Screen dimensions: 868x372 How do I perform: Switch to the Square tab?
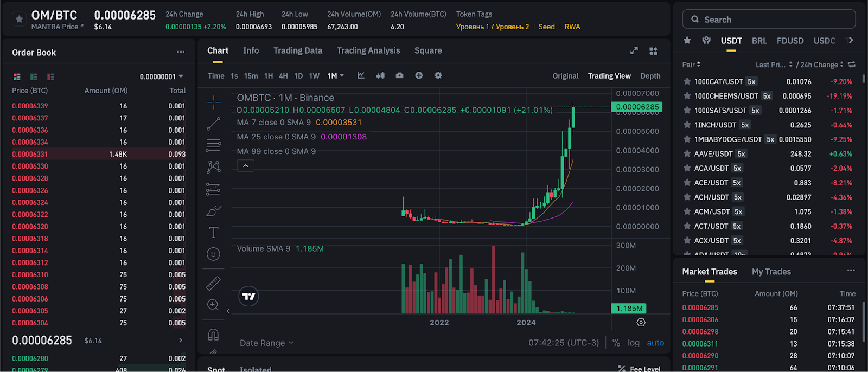point(428,50)
